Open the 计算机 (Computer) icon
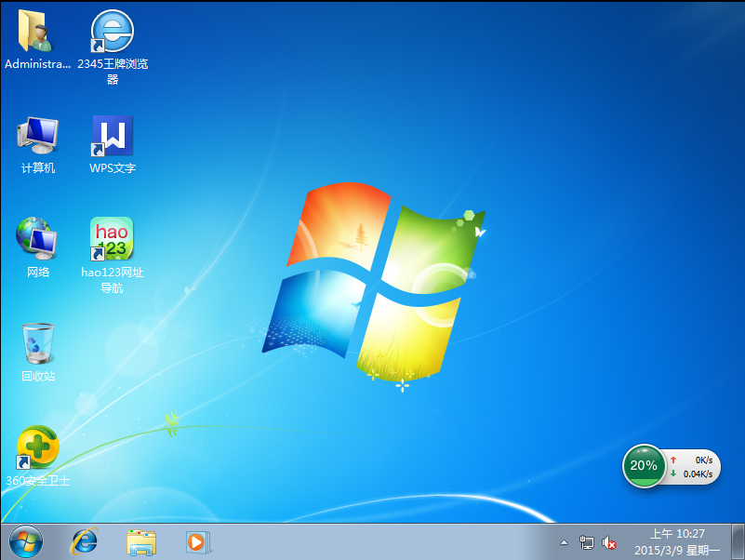This screenshot has width=745, height=560. 37,133
